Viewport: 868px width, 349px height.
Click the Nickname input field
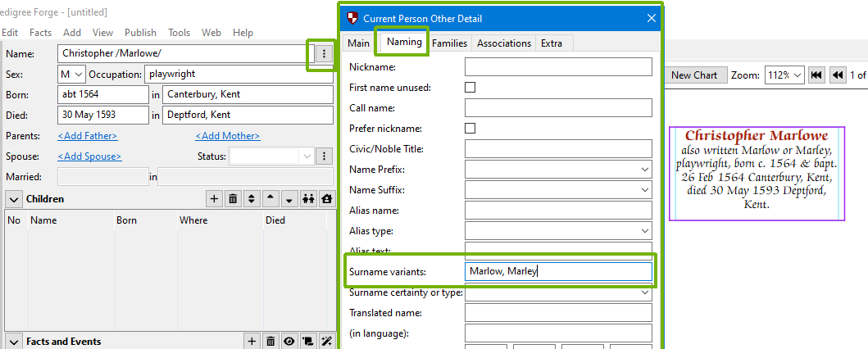pyautogui.click(x=557, y=67)
